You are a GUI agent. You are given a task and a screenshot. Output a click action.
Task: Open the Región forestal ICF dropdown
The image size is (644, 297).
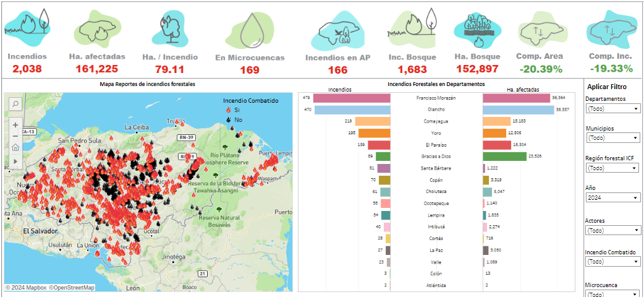(612, 168)
